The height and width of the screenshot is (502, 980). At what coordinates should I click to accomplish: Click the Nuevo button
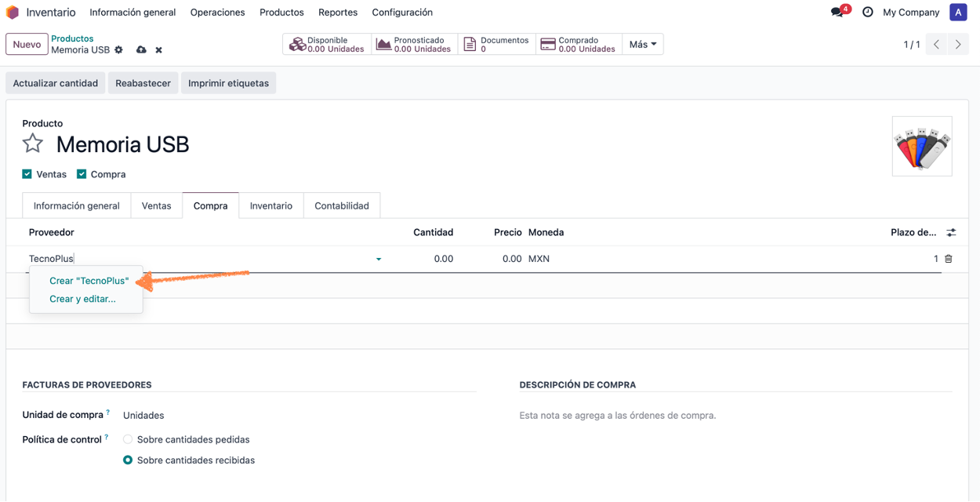tap(27, 45)
